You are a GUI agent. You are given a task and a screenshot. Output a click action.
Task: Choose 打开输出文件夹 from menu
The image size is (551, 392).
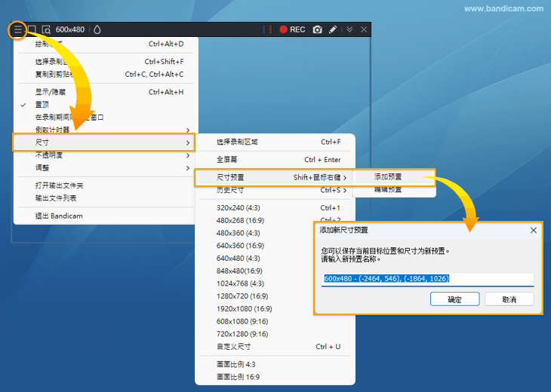coord(106,185)
